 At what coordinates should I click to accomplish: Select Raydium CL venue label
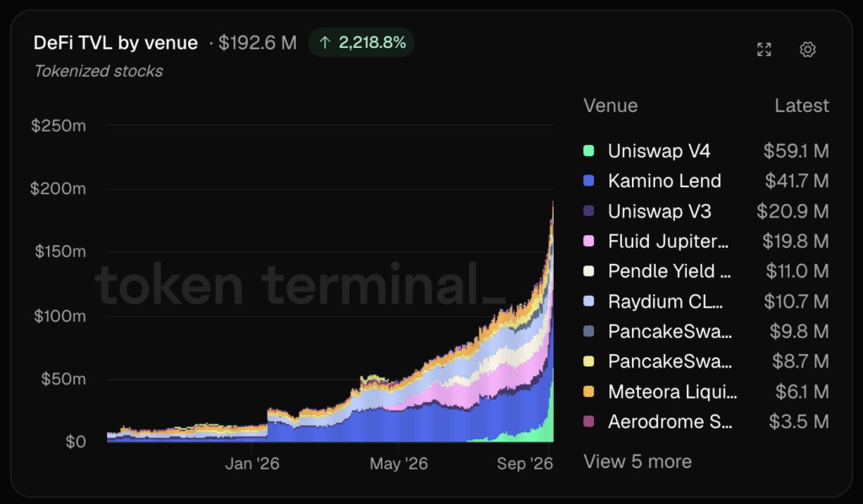point(666,301)
